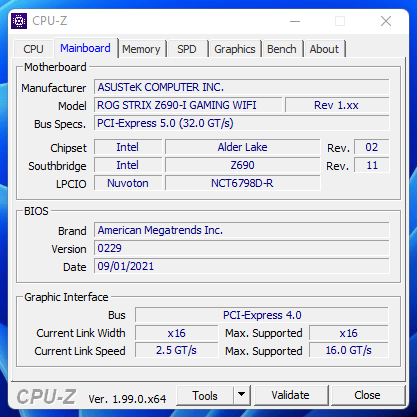The height and width of the screenshot is (417, 417).
Task: Expand the Tools dropdown arrow
Action: click(x=242, y=396)
